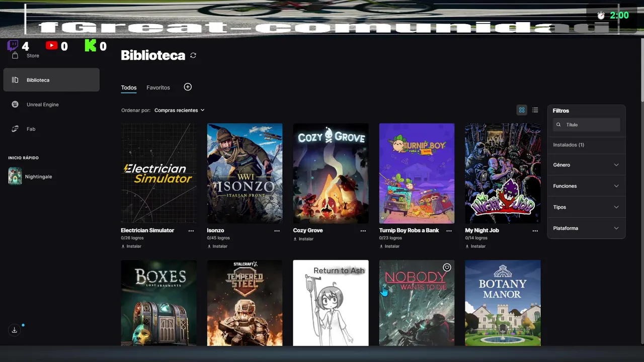Expand the Género filter
Image resolution: width=644 pixels, height=362 pixels.
pyautogui.click(x=586, y=165)
